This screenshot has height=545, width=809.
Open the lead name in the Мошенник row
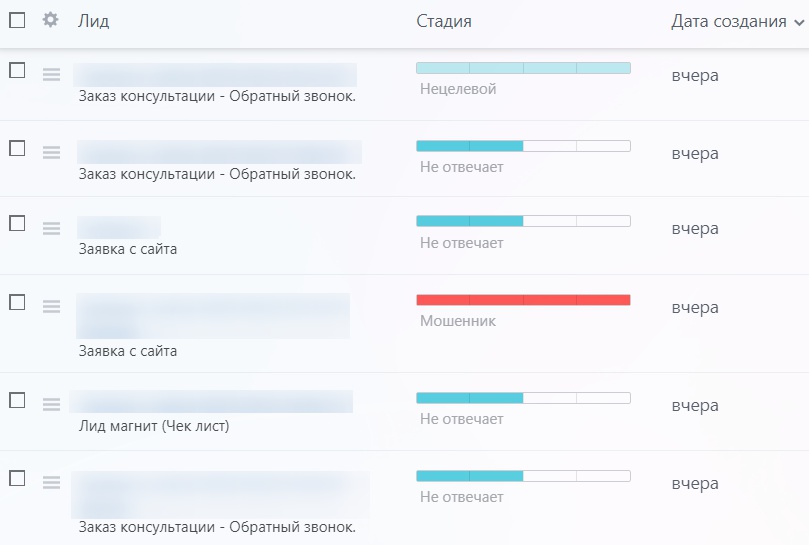point(212,315)
